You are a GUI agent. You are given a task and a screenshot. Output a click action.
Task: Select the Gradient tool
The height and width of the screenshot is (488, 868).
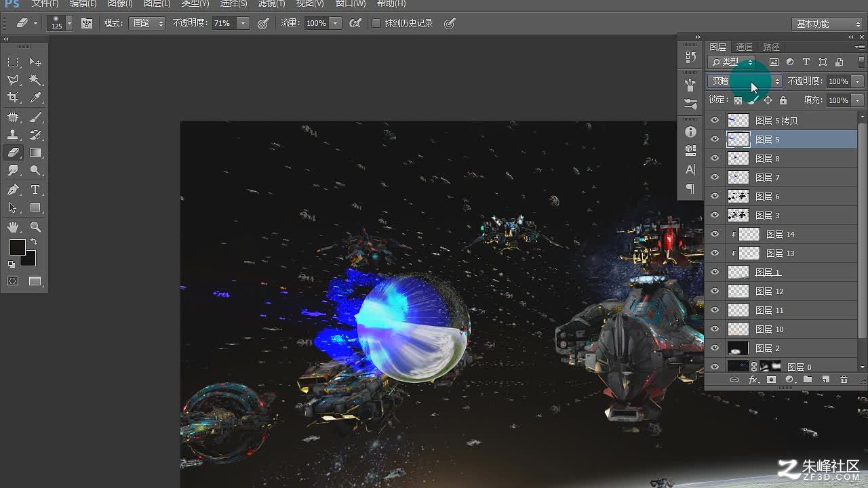pos(35,152)
